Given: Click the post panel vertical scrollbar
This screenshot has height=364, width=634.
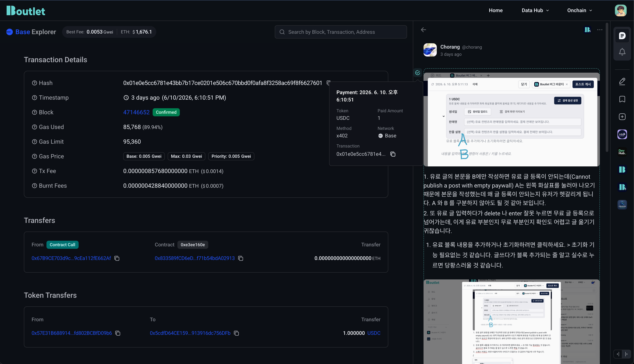Looking at the screenshot, I should click(607, 88).
